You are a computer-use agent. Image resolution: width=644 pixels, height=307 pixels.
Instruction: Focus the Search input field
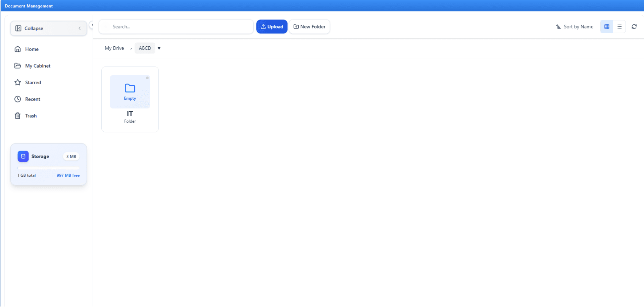coord(176,27)
